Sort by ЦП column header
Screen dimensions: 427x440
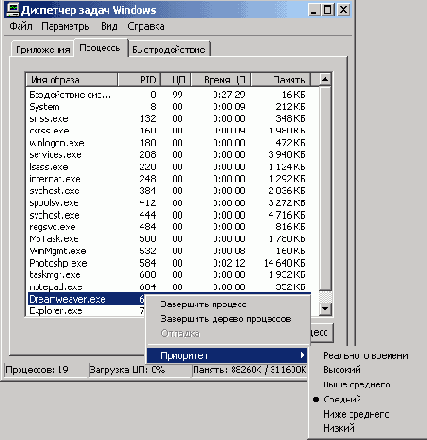click(176, 80)
